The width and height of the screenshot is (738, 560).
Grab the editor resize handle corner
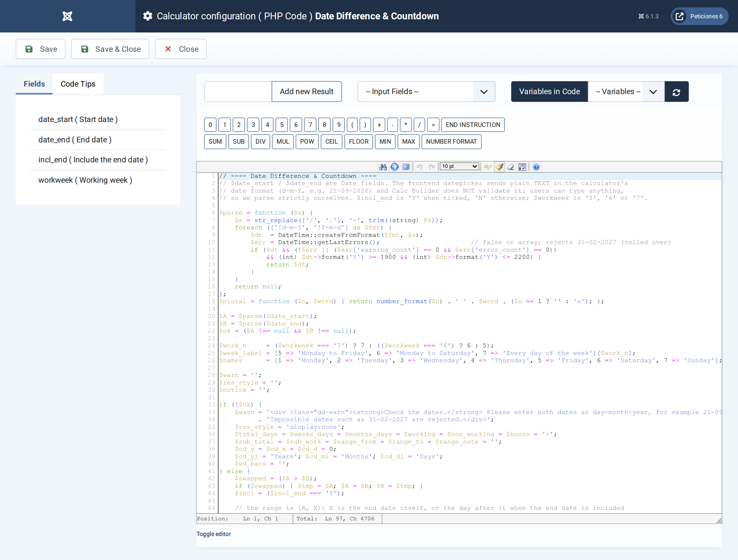coord(719,520)
